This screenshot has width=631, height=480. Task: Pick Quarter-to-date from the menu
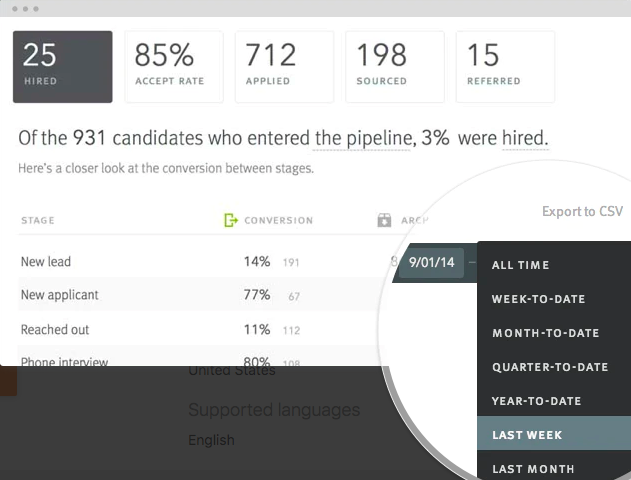pos(550,367)
